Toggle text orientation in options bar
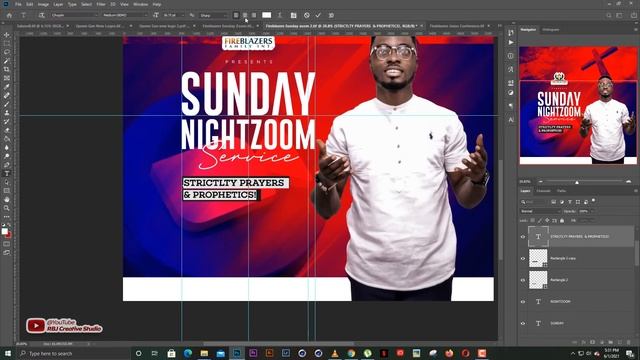 click(41, 15)
